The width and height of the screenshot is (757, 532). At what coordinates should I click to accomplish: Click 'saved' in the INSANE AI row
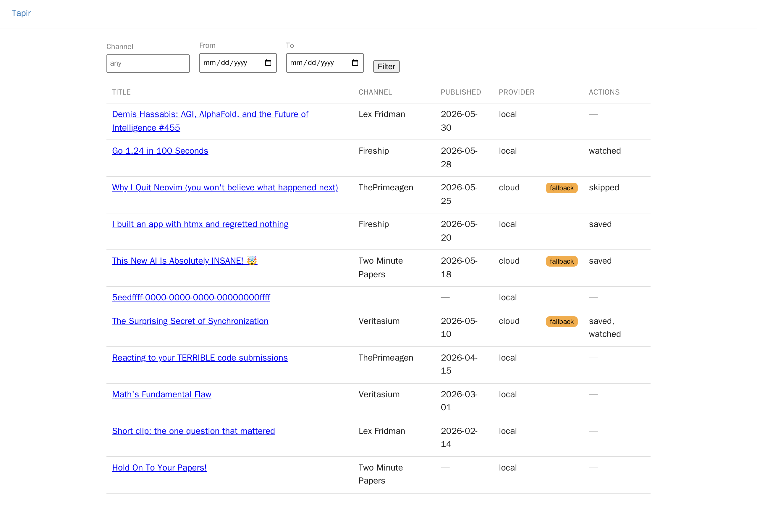(x=600, y=260)
